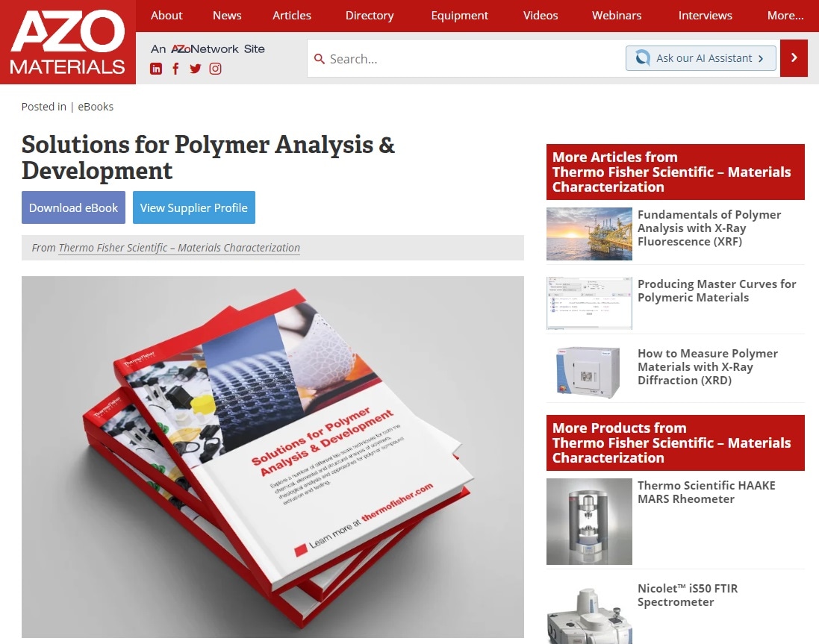This screenshot has height=644, width=819.
Task: Expand the More... menu
Action: pyautogui.click(x=785, y=16)
